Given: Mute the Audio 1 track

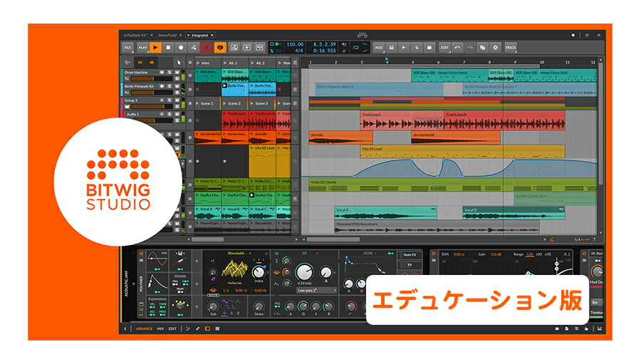Looking at the screenshot, I should (177, 114).
